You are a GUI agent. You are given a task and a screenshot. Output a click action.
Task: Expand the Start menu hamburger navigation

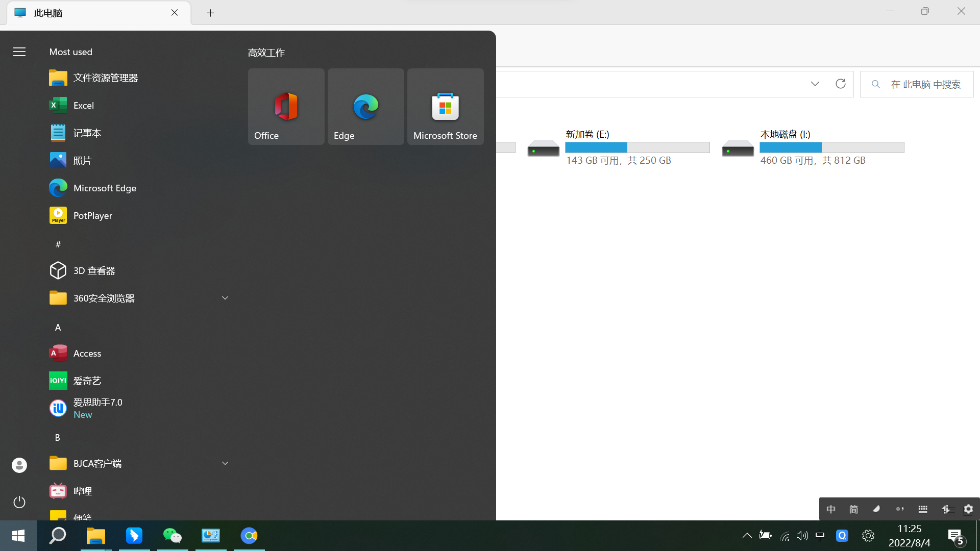click(x=19, y=52)
